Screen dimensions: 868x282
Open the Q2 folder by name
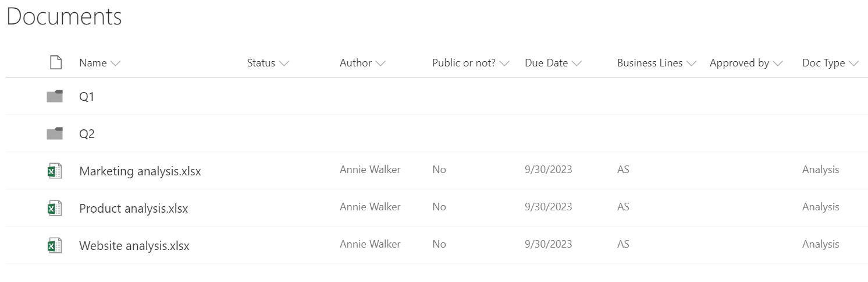[x=87, y=134]
